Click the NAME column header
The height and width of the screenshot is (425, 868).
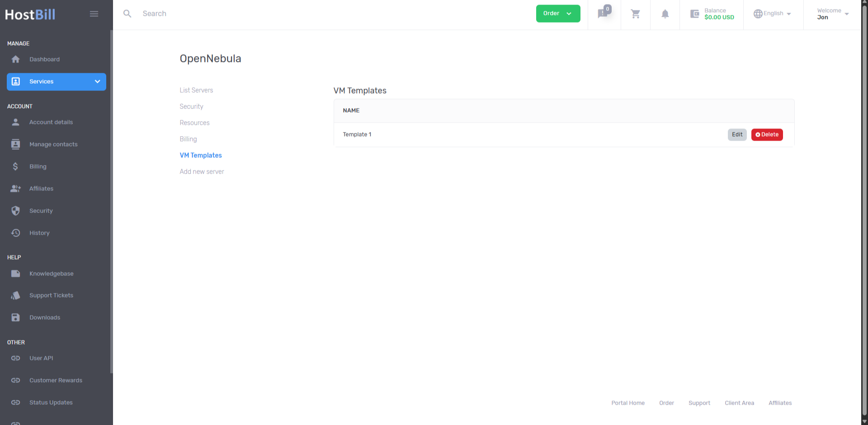351,111
